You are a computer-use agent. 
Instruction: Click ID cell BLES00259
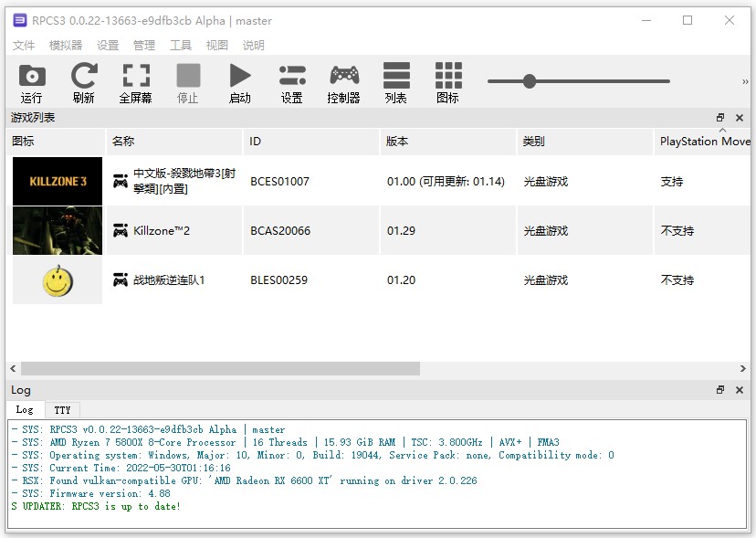278,280
